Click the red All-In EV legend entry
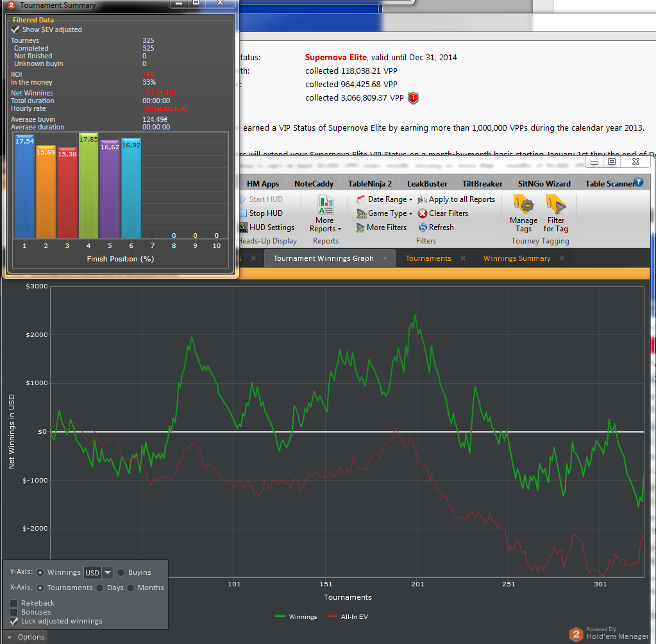The image size is (656, 644). pyautogui.click(x=348, y=617)
